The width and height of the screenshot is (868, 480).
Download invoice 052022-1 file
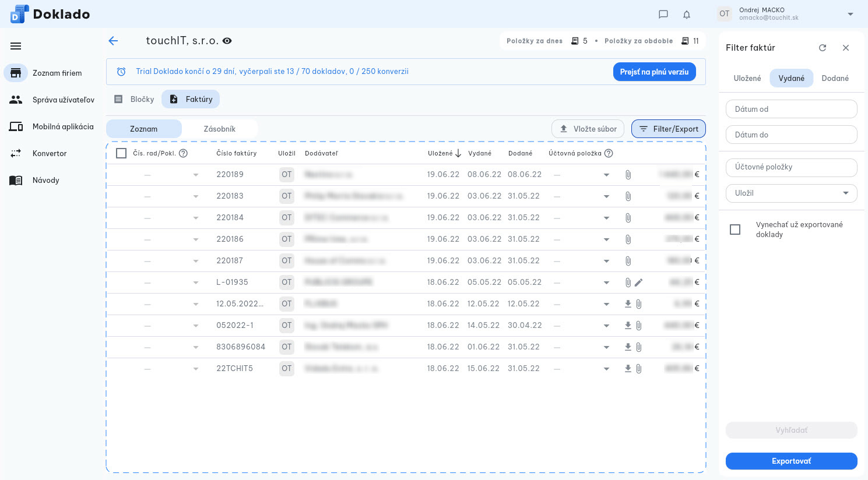pyautogui.click(x=628, y=325)
